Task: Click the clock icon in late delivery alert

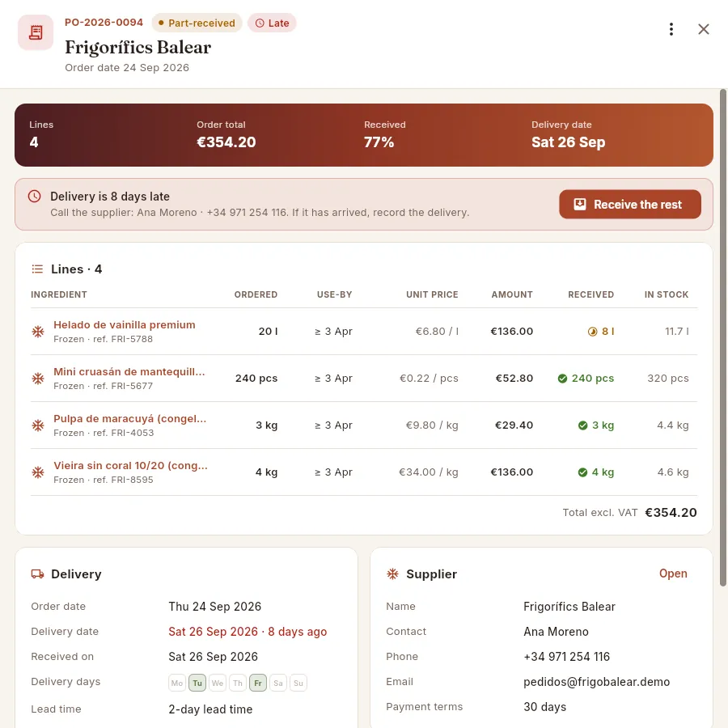Action: tap(34, 196)
